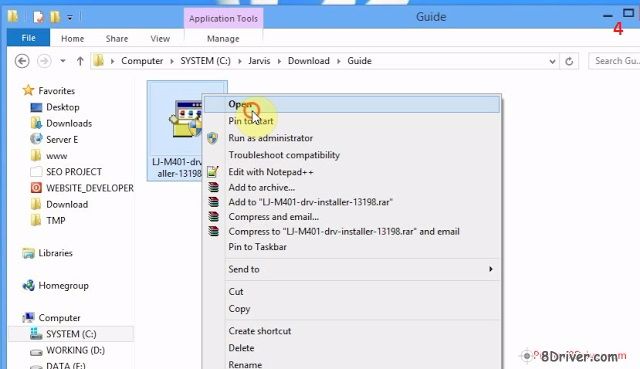Open the Send to submenu

pyautogui.click(x=351, y=269)
